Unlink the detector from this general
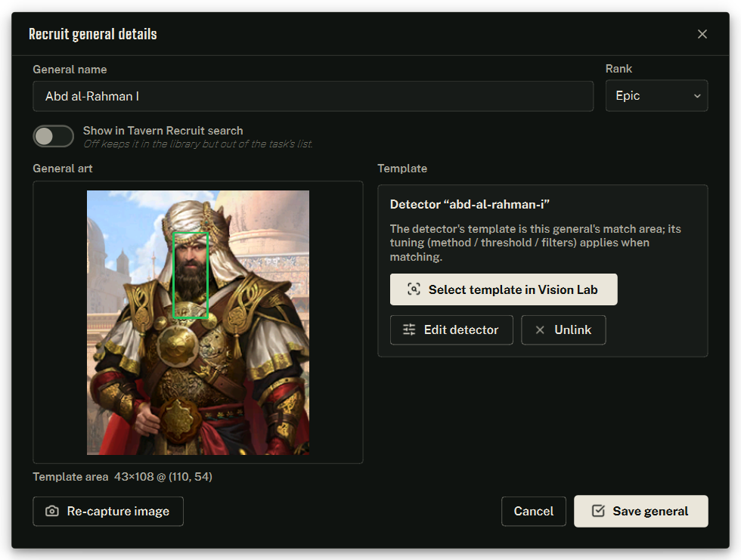The image size is (741, 560). click(563, 330)
